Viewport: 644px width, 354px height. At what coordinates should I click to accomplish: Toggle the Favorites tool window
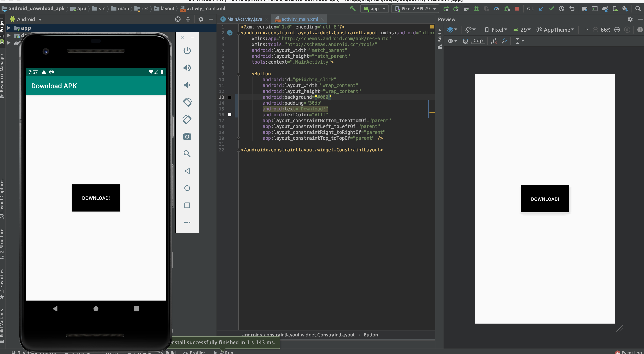(2, 284)
